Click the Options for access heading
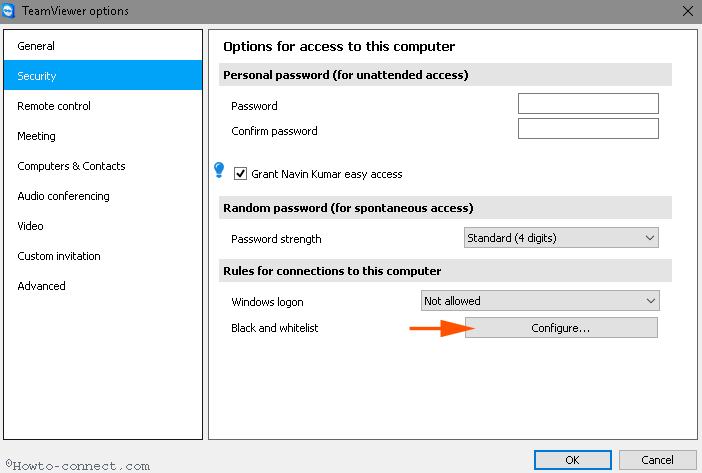This screenshot has width=702, height=473. [339, 47]
